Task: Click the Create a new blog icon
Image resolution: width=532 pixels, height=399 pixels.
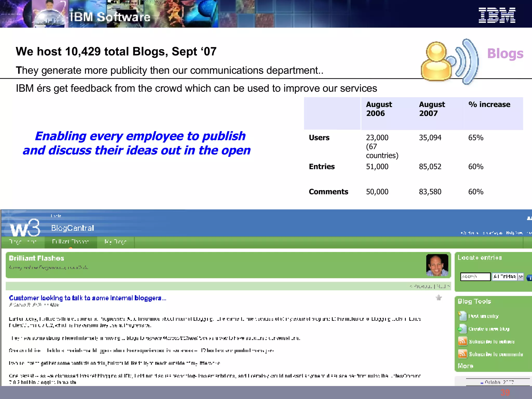Action: (x=462, y=329)
